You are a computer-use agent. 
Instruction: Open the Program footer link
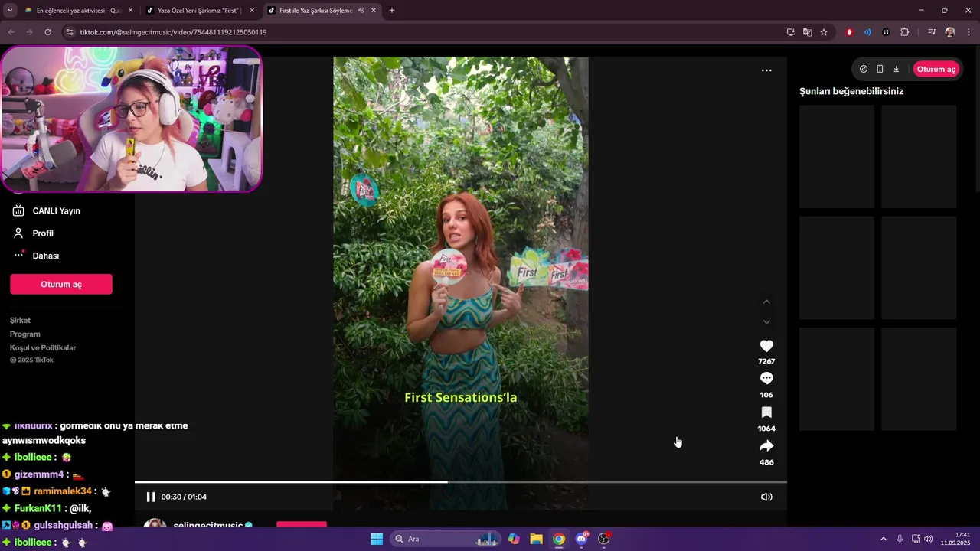click(25, 334)
